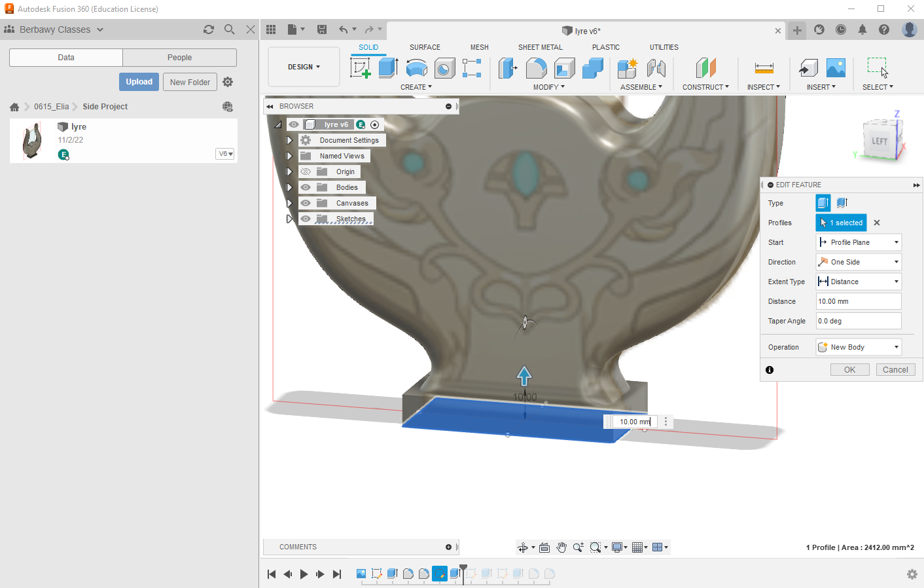Screen dimensions: 924x588
Task: Select the Shell tool
Action: click(564, 68)
